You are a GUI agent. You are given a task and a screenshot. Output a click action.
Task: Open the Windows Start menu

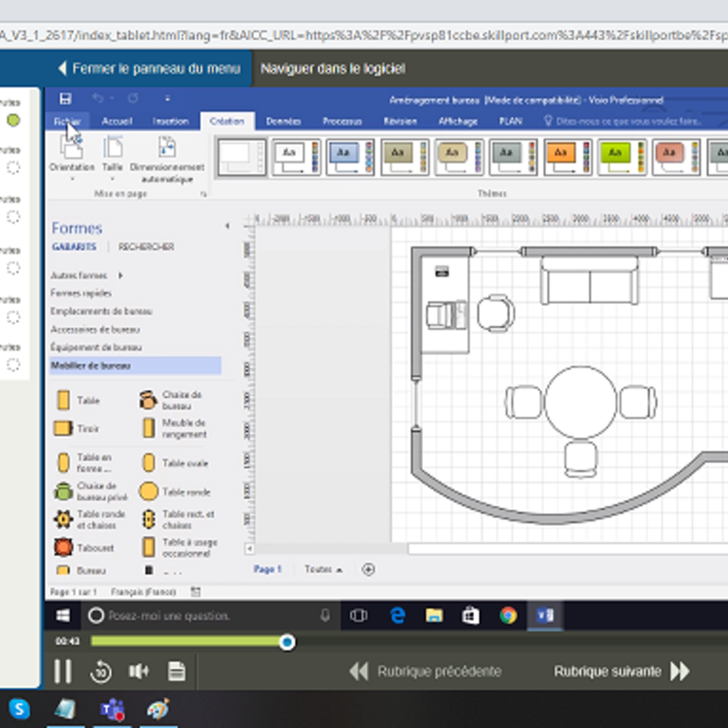click(63, 616)
